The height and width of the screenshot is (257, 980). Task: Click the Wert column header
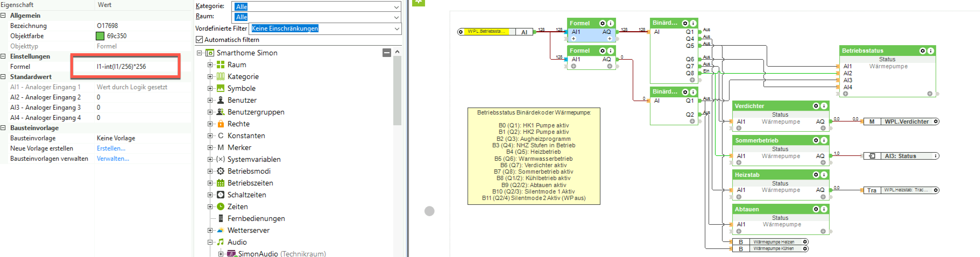(x=105, y=5)
